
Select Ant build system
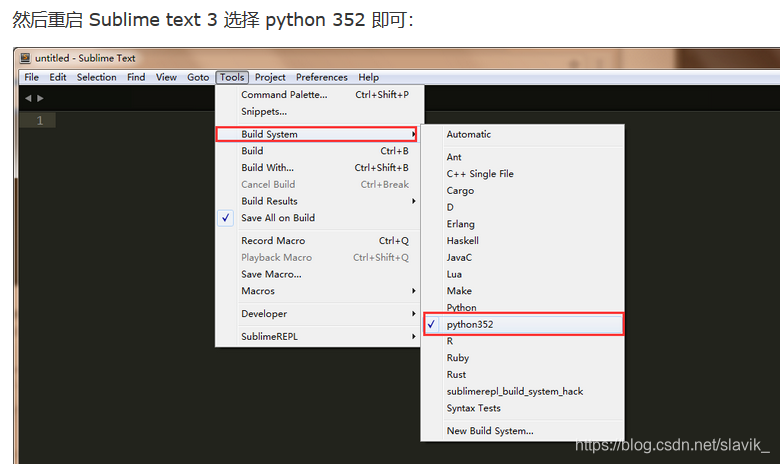(x=523, y=157)
